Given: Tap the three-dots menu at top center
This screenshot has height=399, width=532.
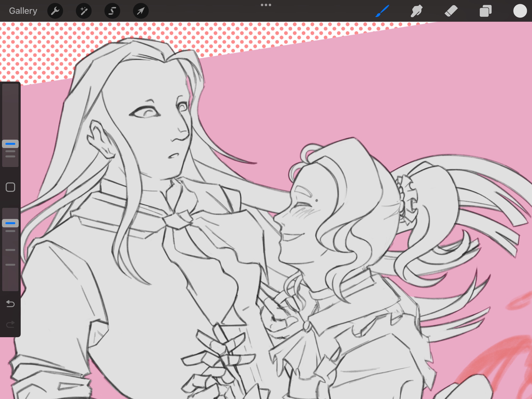Looking at the screenshot, I should pos(266,5).
